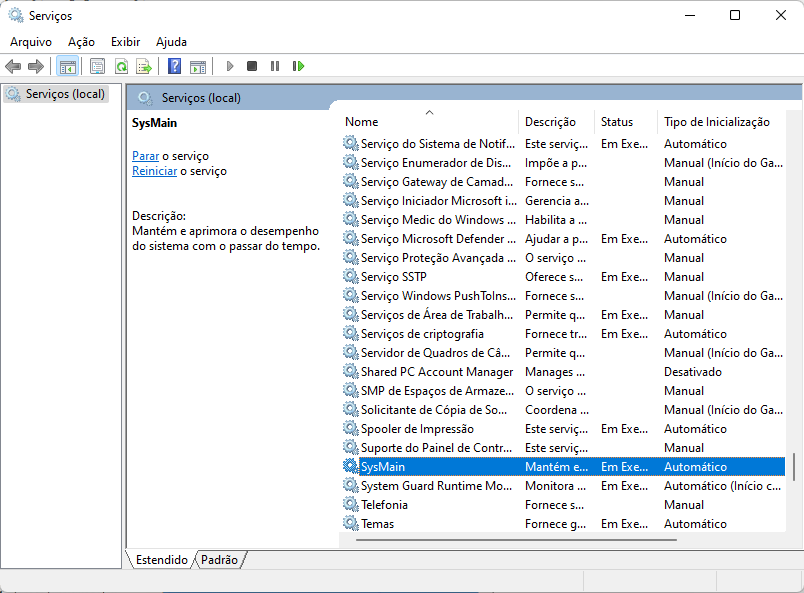Sort by the Status column header
This screenshot has width=804, height=593.
615,121
